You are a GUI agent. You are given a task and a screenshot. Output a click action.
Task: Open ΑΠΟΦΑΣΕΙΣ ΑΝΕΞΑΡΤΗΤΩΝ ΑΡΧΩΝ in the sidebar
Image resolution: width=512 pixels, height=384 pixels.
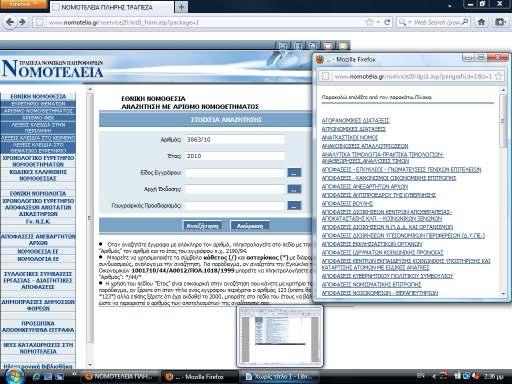[38, 240]
